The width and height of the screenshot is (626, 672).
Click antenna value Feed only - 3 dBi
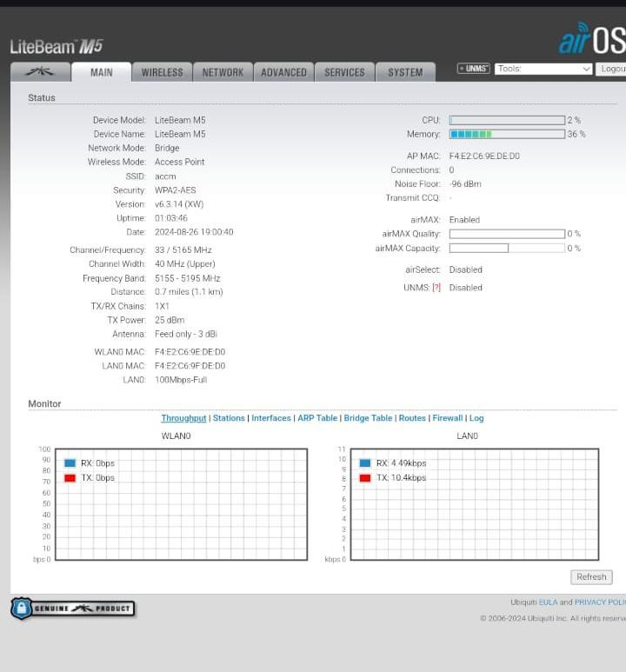[186, 334]
